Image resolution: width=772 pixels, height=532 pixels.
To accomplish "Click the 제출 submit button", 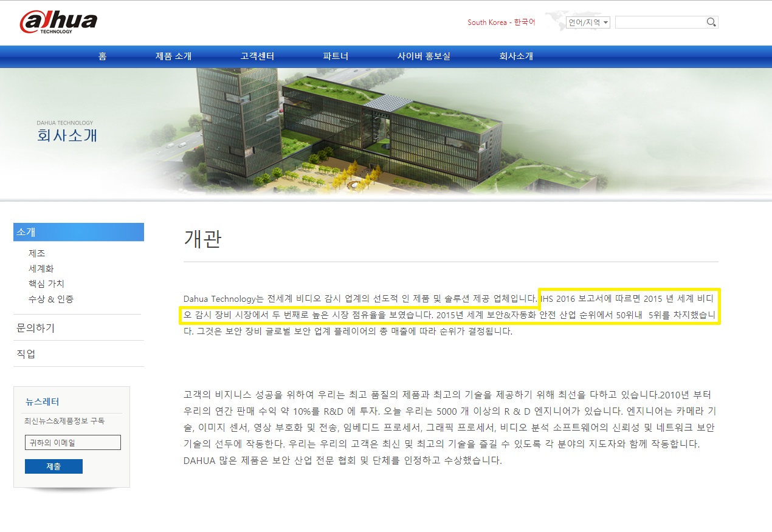I will tap(53, 466).
